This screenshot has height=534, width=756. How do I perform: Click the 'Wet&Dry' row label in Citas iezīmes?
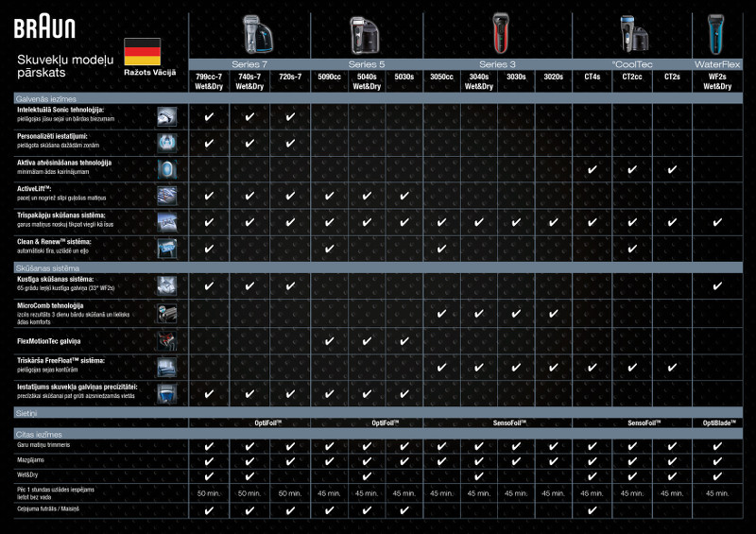[x=27, y=474]
